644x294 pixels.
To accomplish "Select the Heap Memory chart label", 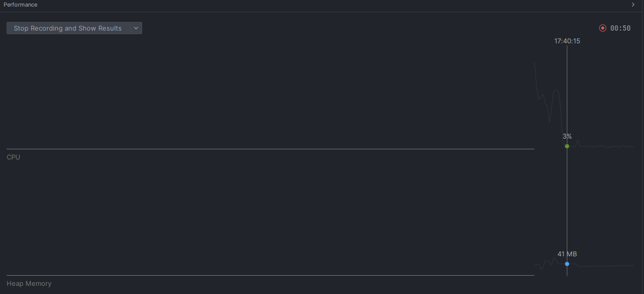I will coord(29,284).
